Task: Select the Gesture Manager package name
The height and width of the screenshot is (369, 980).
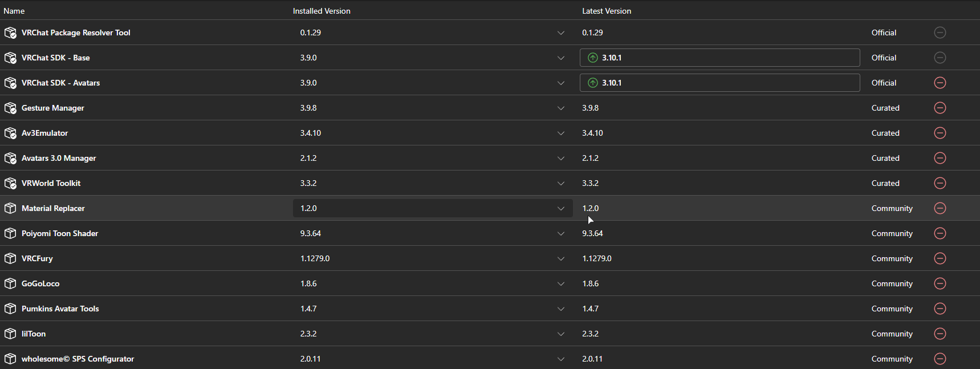Action: tap(53, 108)
